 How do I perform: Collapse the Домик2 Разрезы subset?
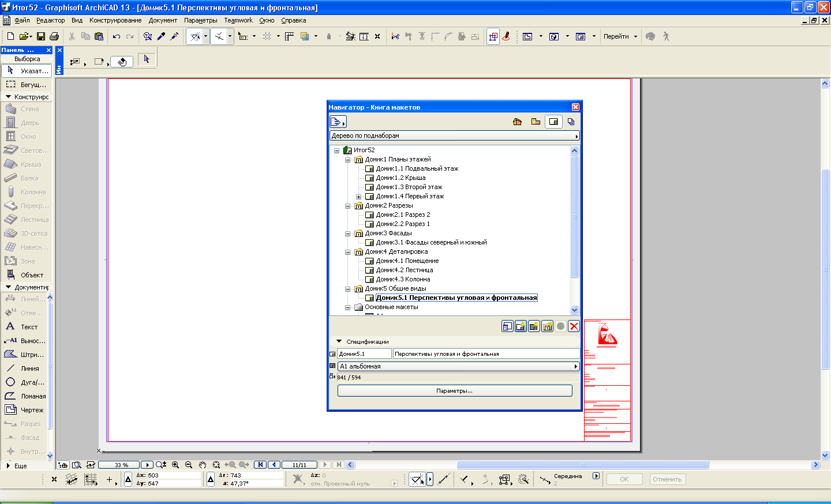click(348, 206)
